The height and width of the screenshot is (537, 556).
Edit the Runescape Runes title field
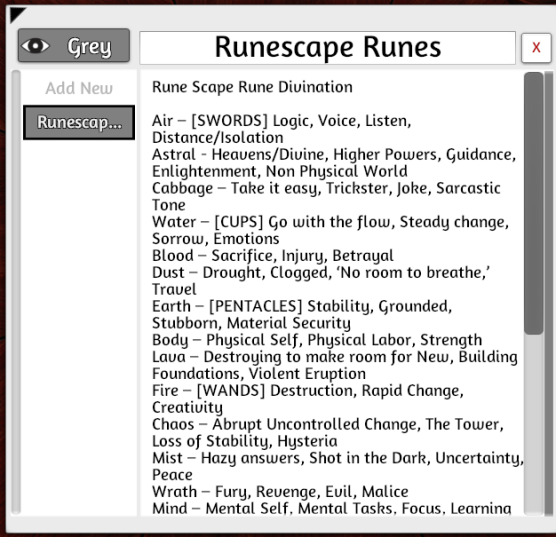[327, 48]
